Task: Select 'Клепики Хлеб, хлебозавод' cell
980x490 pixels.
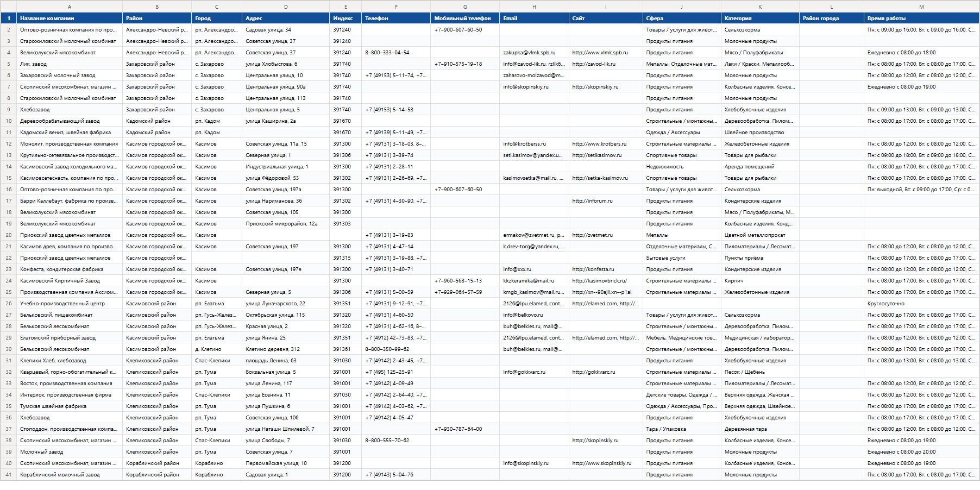Action: point(70,361)
